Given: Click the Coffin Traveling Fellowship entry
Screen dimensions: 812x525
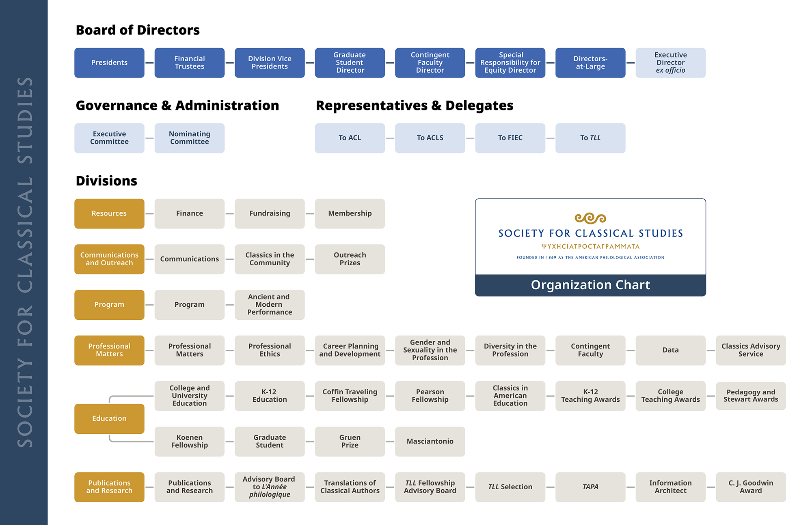Looking at the screenshot, I should coord(350,396).
